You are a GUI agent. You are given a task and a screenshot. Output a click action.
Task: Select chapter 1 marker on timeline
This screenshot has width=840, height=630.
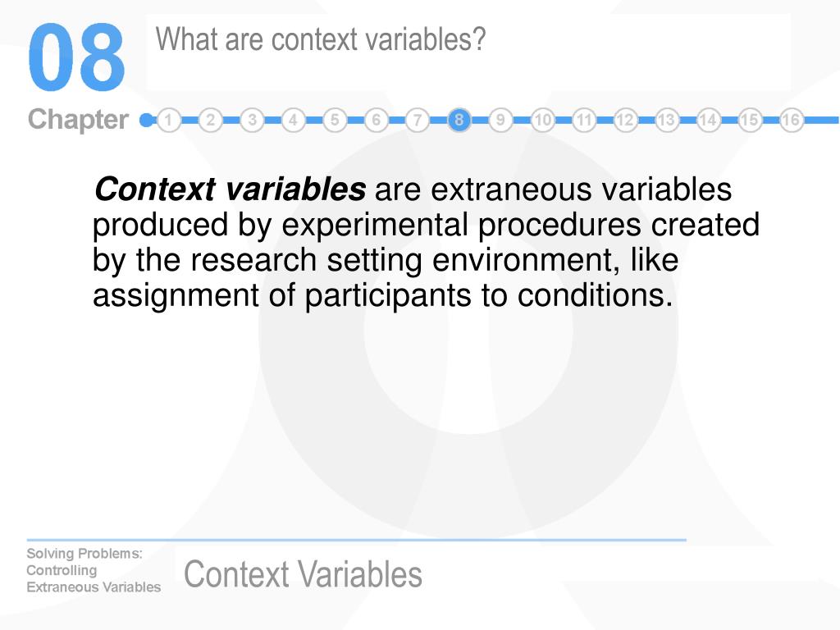[x=169, y=120]
